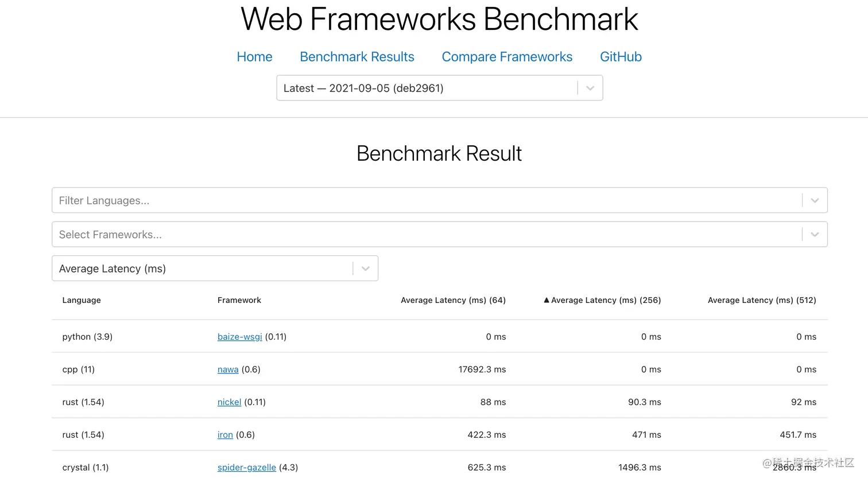Click the Average Latency metric dropdown chevron
This screenshot has width=868, height=482.
[x=365, y=269]
